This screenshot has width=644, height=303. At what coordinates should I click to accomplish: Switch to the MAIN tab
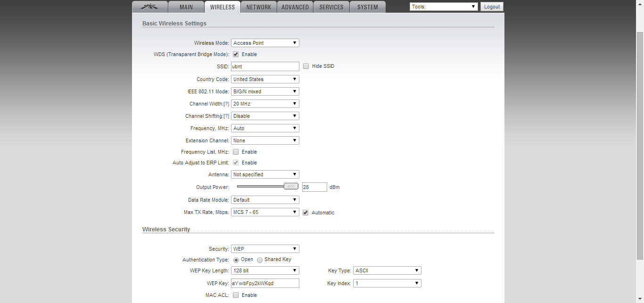coord(187,7)
